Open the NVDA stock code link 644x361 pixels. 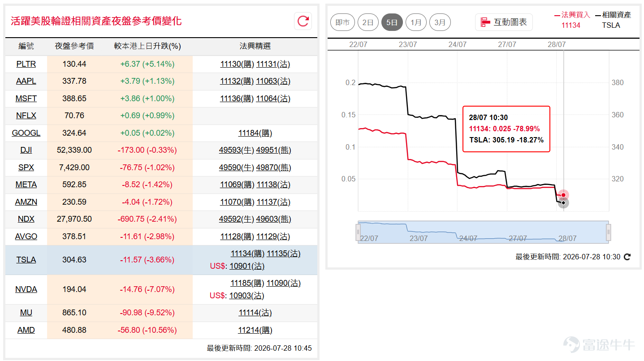[x=26, y=289]
